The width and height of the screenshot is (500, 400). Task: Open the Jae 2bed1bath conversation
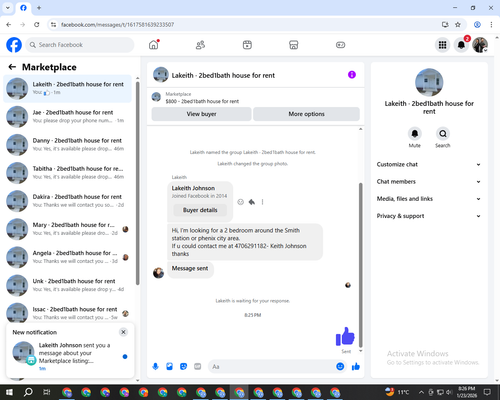67,116
